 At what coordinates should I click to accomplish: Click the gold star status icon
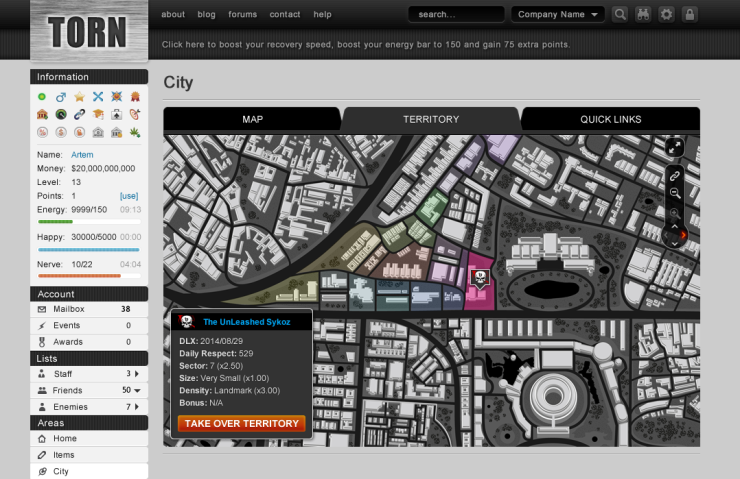pos(79,97)
